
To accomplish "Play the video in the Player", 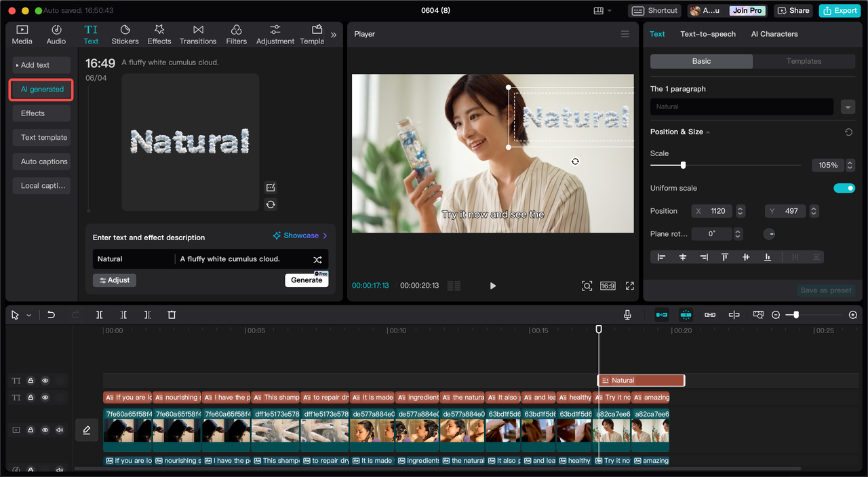I will tap(493, 286).
